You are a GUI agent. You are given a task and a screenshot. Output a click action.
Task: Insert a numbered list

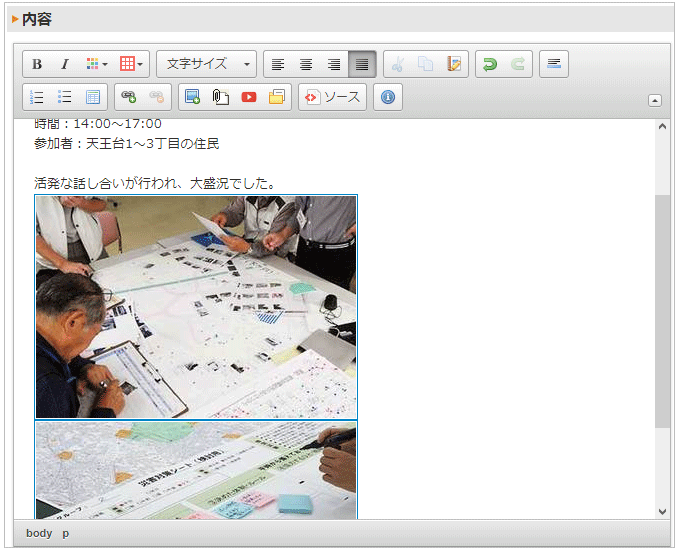(x=37, y=97)
